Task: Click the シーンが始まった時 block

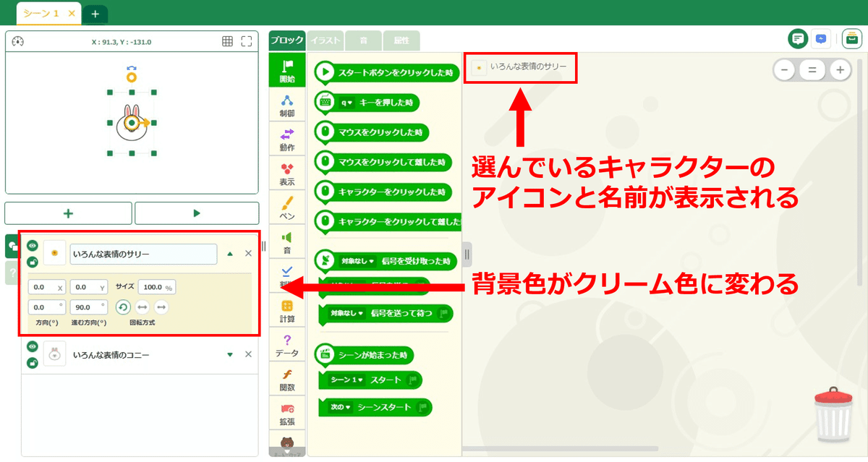Action: pos(365,354)
